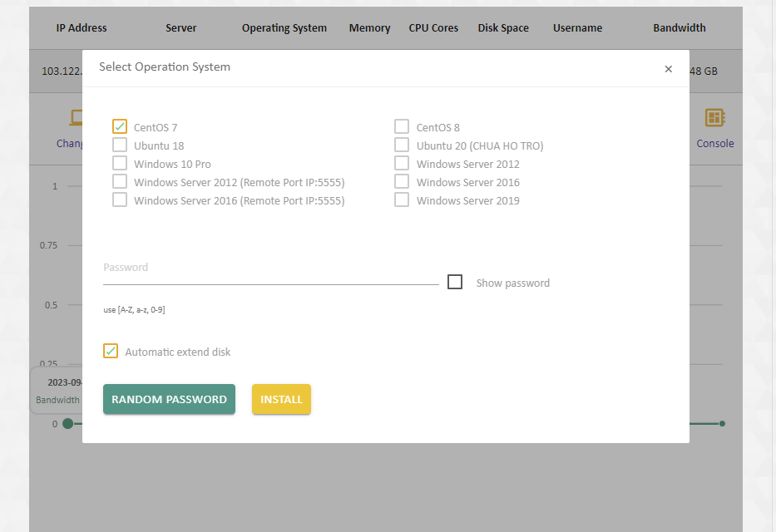
Task: Uncheck the CentOS 7 checkbox
Action: [x=120, y=127]
